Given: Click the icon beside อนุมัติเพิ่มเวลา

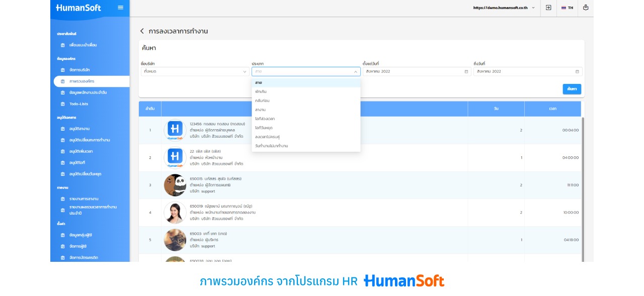Looking at the screenshot, I should click(63, 151).
